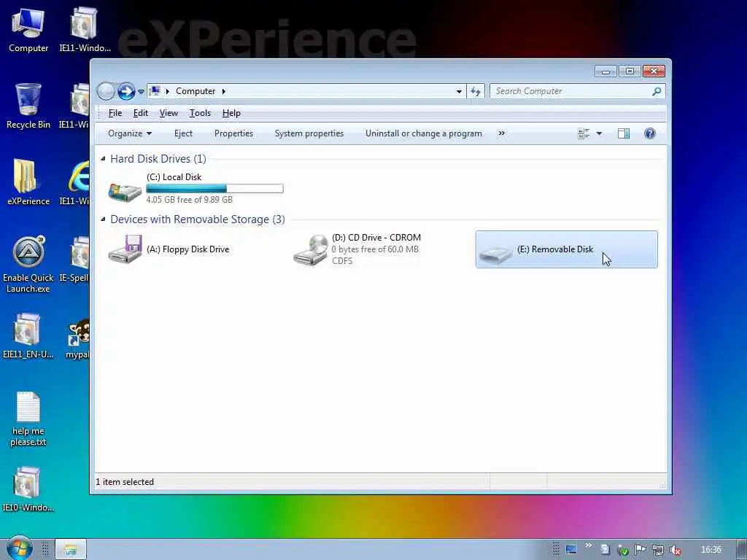Click the C: drive capacity bar

tap(215, 189)
